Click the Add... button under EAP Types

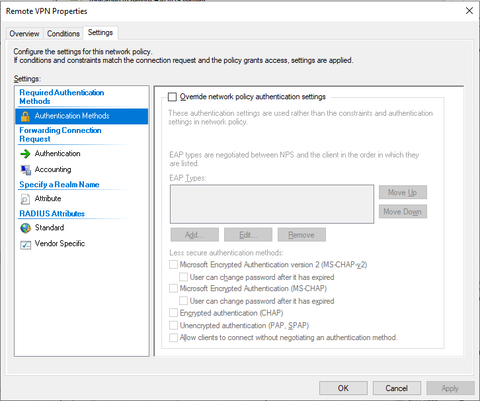(195, 235)
